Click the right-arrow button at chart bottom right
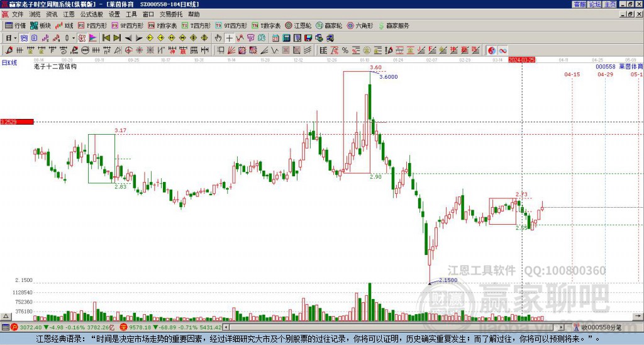644x345 pixels. pyautogui.click(x=638, y=316)
